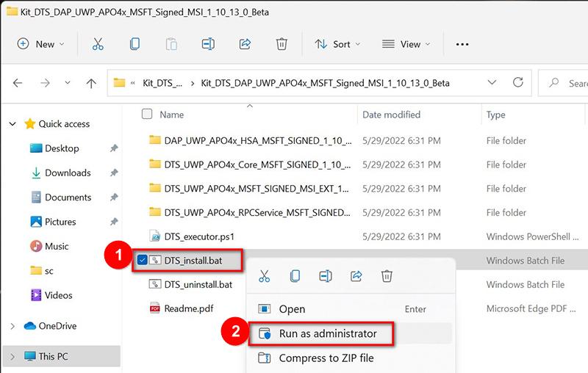Viewport: 588px width, 373px height.
Task: Click the pin icon next to Pictures
Action: (114, 222)
